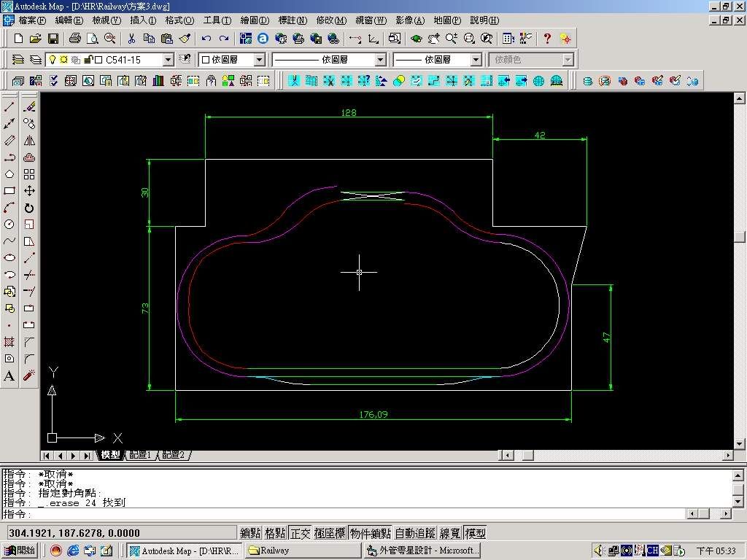Toggle 鎖點 (snap) in status bar
The image size is (747, 560).
(x=251, y=533)
